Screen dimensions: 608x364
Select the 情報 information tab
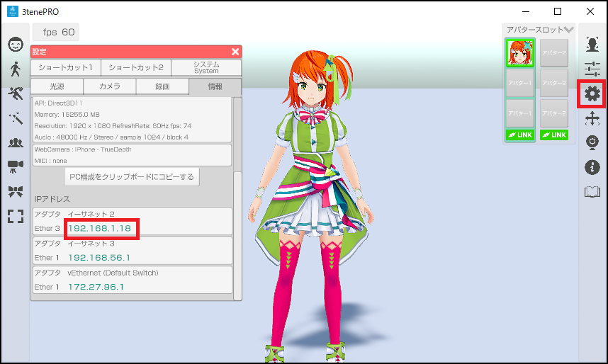215,86
